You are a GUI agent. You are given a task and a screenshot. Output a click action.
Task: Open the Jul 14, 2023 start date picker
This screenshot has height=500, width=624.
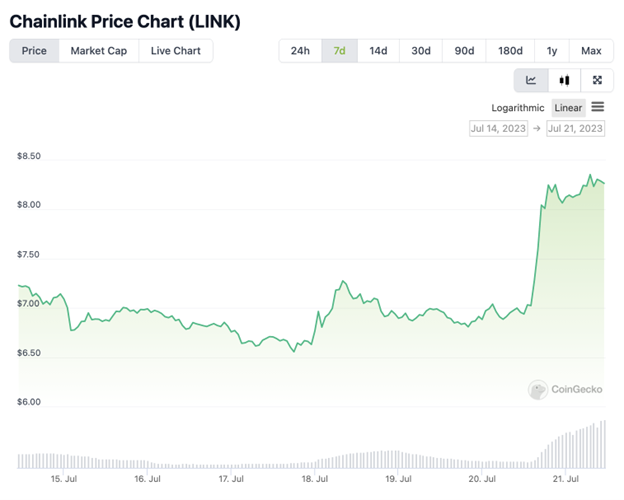[498, 128]
